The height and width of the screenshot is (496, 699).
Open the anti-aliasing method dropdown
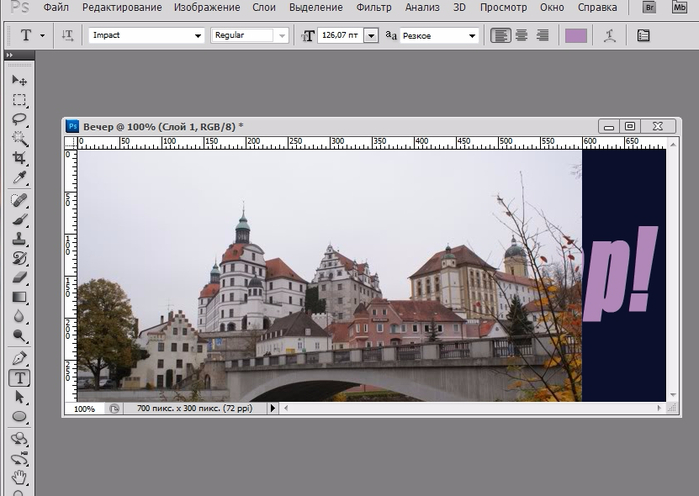(472, 35)
